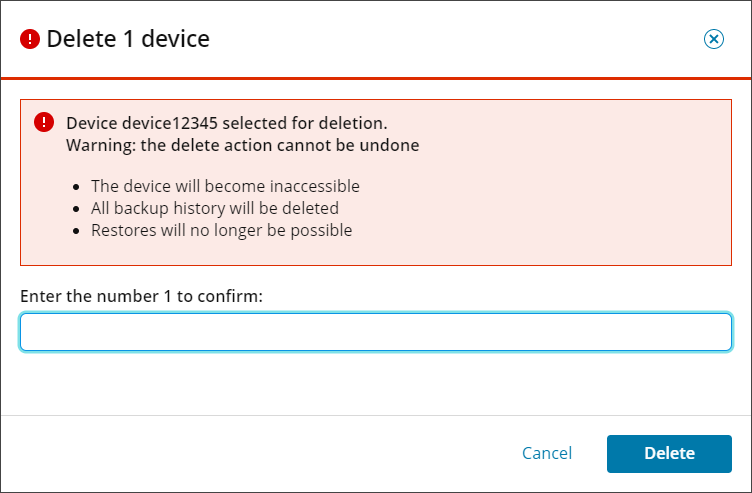Click the bullet dot before "All backup history"

78,209
